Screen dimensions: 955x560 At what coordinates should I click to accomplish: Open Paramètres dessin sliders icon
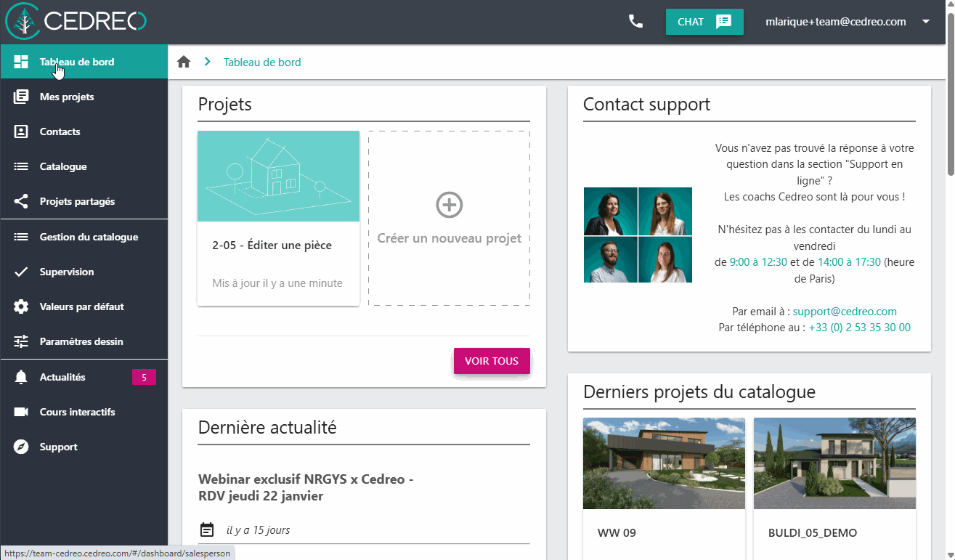(21, 341)
